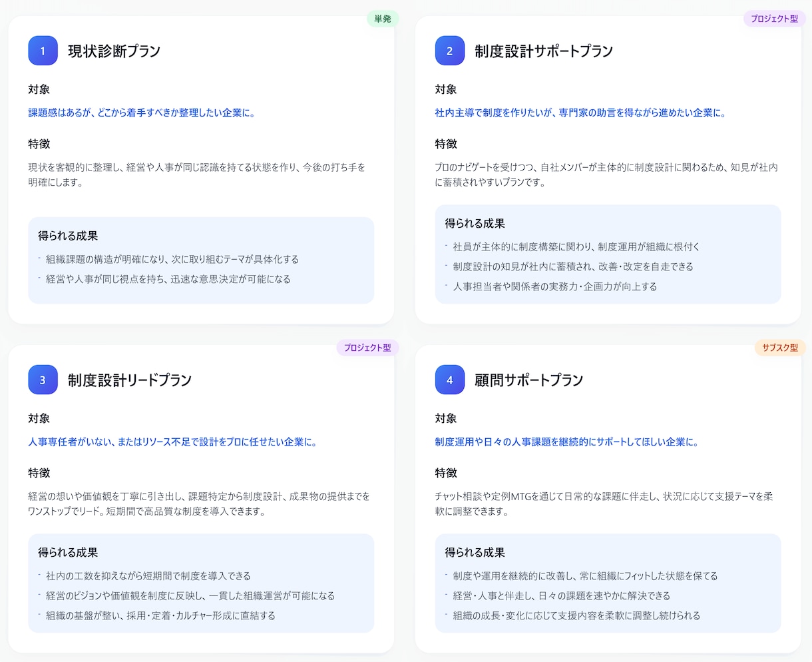Click 得られる成果 heading in 制度設計リードプラン card

coord(68,553)
